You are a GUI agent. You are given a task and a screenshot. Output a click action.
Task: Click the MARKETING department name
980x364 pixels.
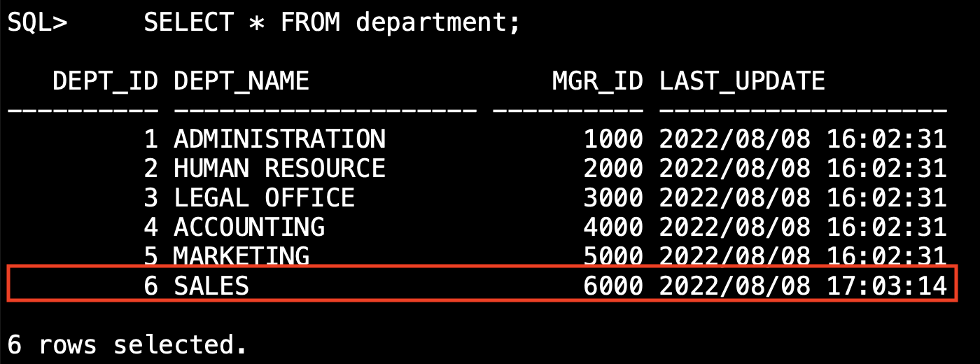(x=241, y=255)
